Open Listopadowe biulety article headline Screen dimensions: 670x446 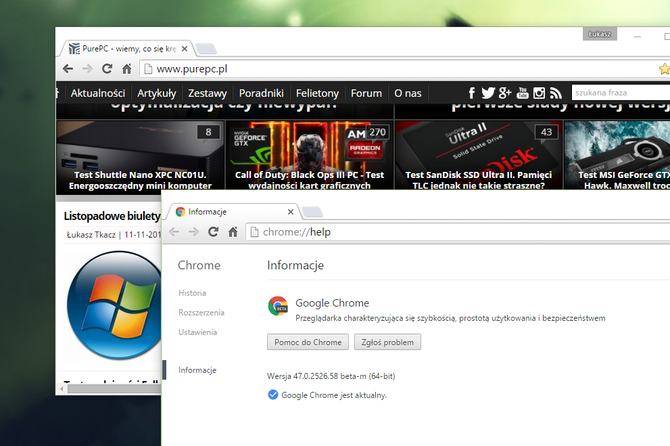tap(112, 216)
